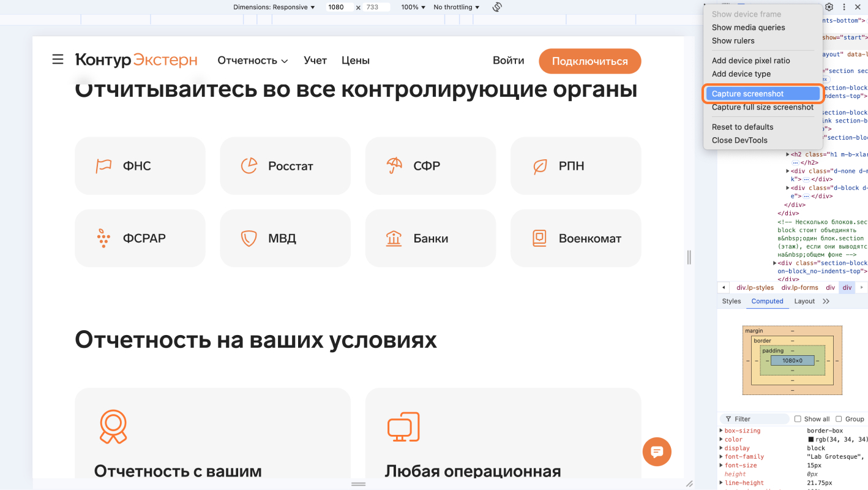Switch to the Computed tab

point(767,301)
